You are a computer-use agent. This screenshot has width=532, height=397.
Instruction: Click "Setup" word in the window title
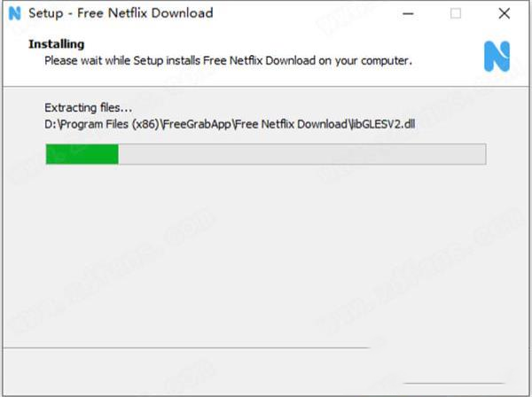click(x=46, y=13)
